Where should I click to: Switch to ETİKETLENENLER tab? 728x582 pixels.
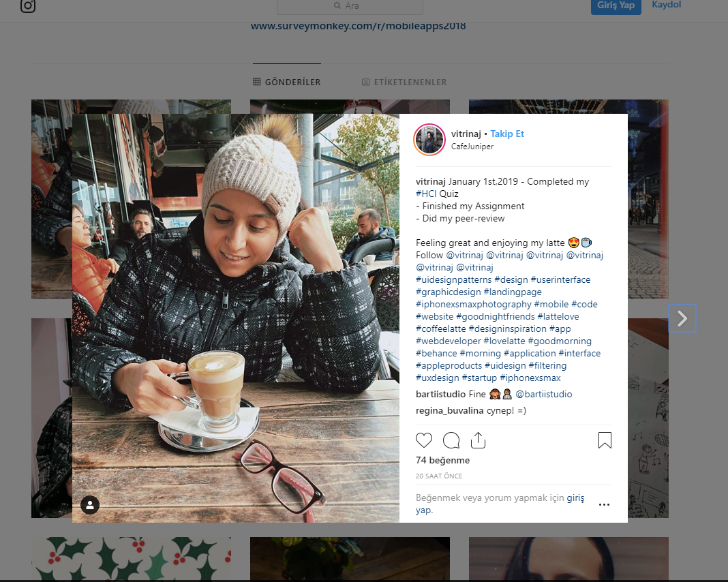tap(404, 82)
